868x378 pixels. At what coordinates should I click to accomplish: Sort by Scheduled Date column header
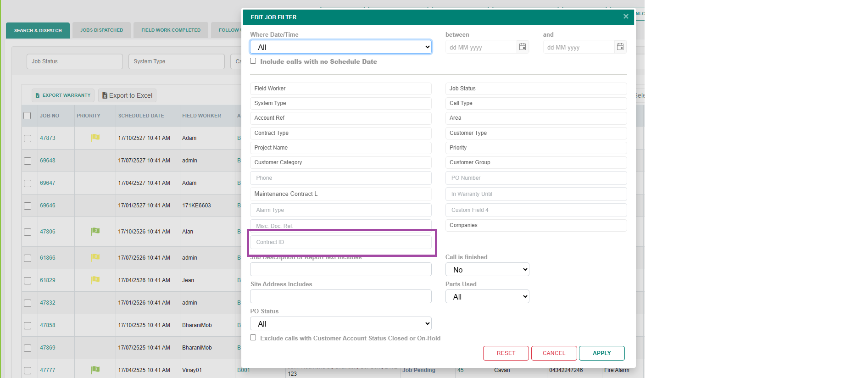click(x=141, y=116)
